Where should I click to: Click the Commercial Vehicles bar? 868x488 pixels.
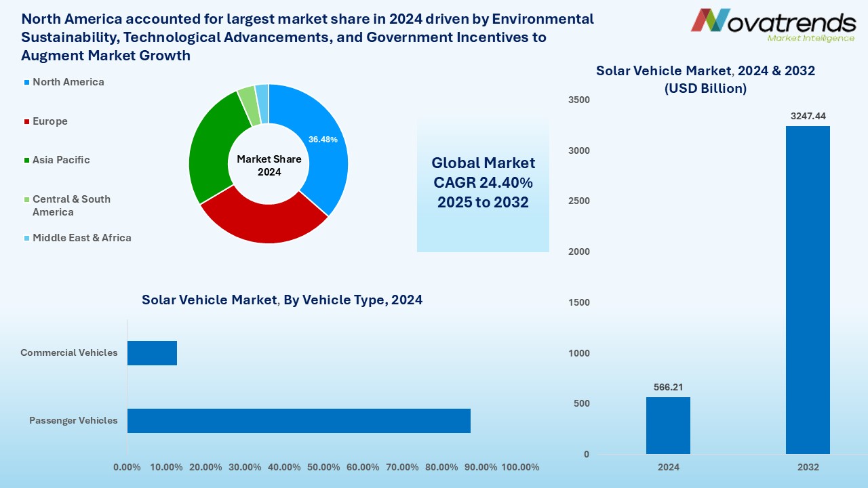click(152, 353)
